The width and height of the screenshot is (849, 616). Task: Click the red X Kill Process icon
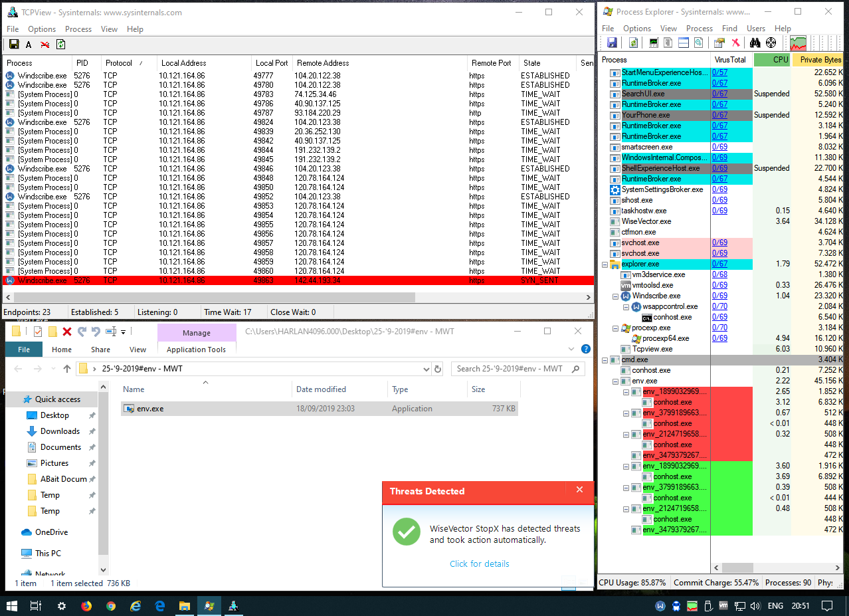pyautogui.click(x=735, y=43)
